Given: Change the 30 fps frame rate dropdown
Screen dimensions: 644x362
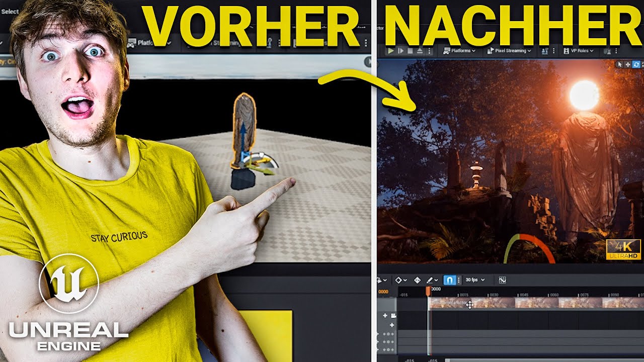Looking at the screenshot, I should tap(475, 280).
